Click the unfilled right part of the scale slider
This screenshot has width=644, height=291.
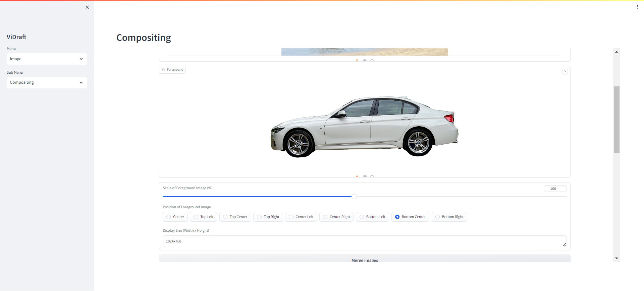point(462,197)
